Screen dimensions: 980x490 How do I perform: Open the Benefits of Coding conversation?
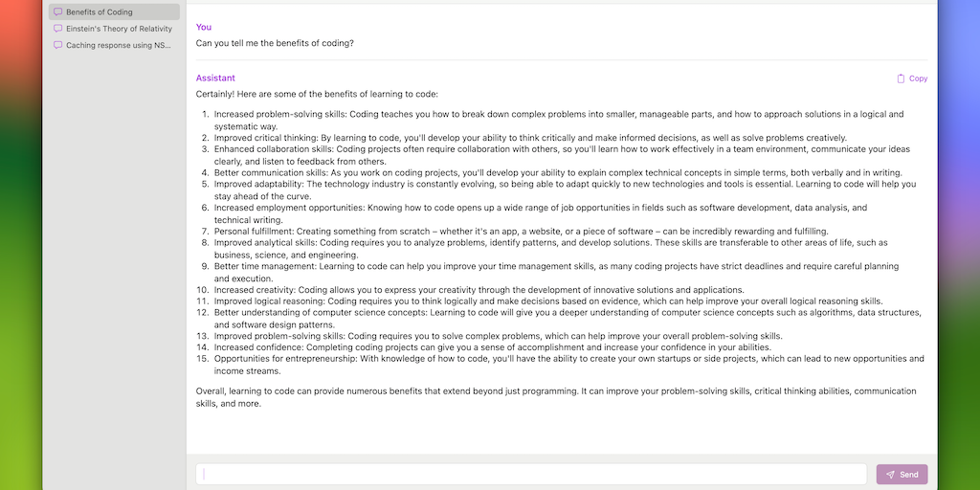[100, 12]
